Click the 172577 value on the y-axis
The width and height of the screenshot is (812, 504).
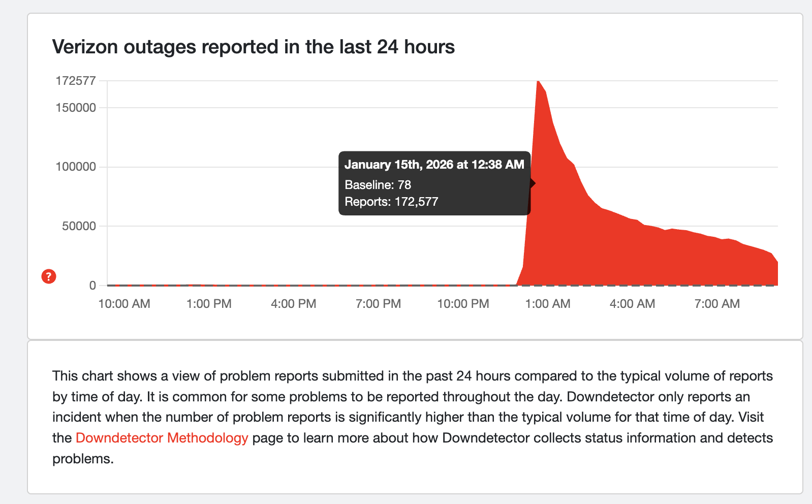coord(76,80)
